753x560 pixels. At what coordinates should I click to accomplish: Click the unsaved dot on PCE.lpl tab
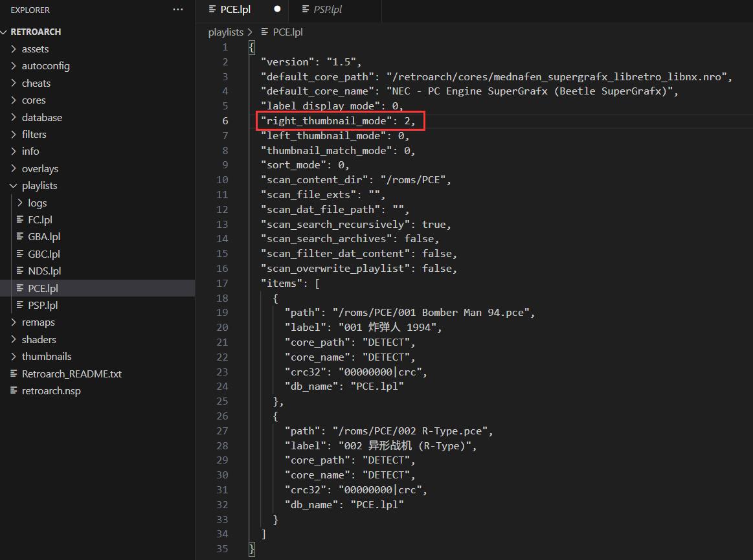pos(277,10)
